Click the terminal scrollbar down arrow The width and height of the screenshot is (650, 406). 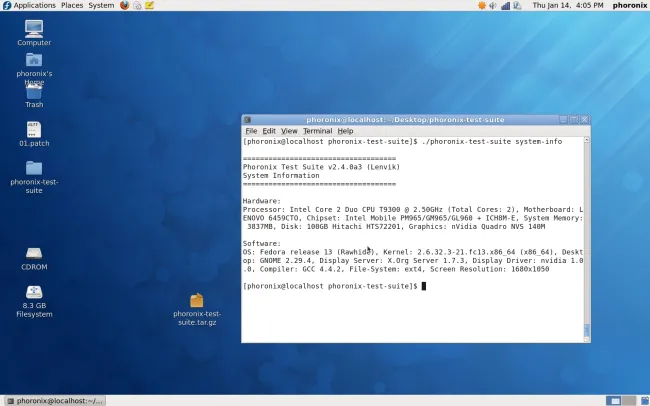pos(587,339)
